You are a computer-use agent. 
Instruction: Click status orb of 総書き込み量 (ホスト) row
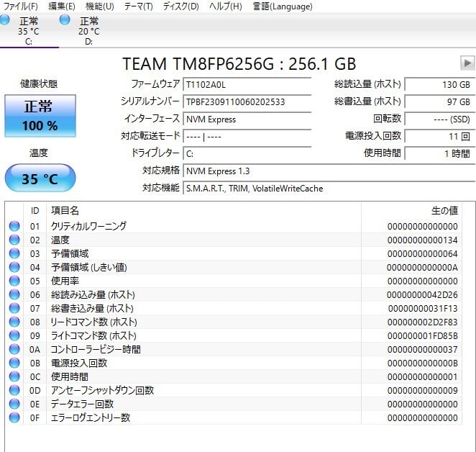pos(14,308)
